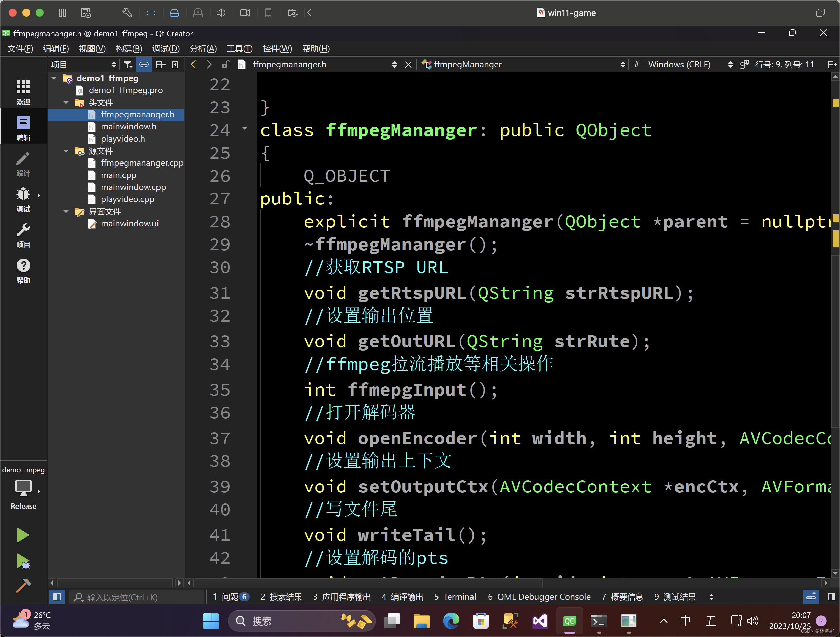Show the 搜索结果 pane
This screenshot has height=637, width=840.
[x=281, y=597]
